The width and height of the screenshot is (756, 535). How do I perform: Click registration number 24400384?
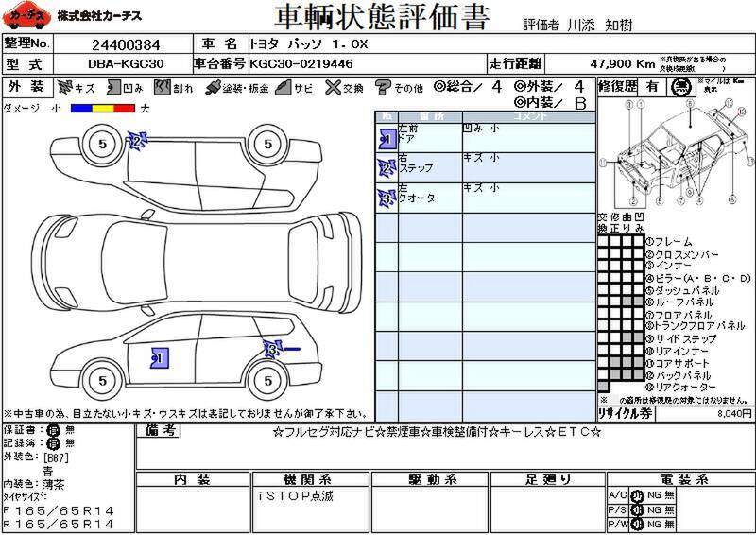tap(126, 44)
